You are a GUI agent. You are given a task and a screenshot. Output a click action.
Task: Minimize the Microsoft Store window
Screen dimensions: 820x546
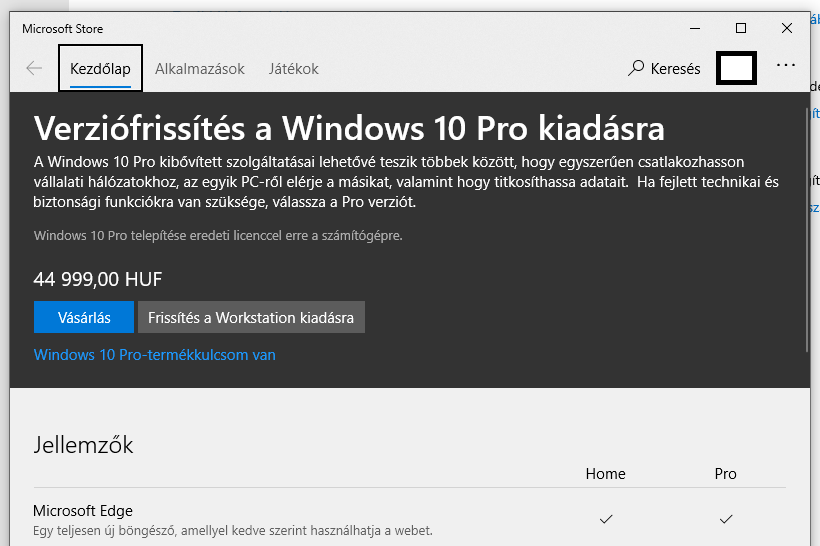coord(695,28)
